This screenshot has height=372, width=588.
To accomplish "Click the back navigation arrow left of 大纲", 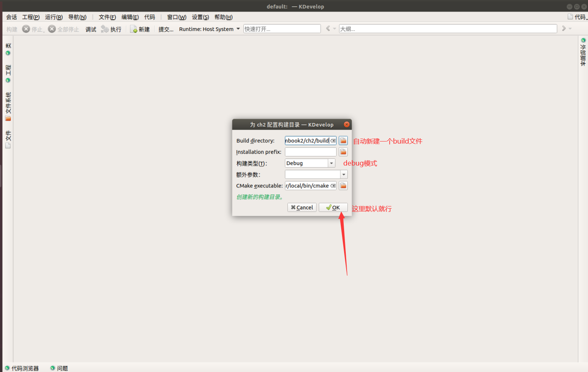I will coord(328,29).
